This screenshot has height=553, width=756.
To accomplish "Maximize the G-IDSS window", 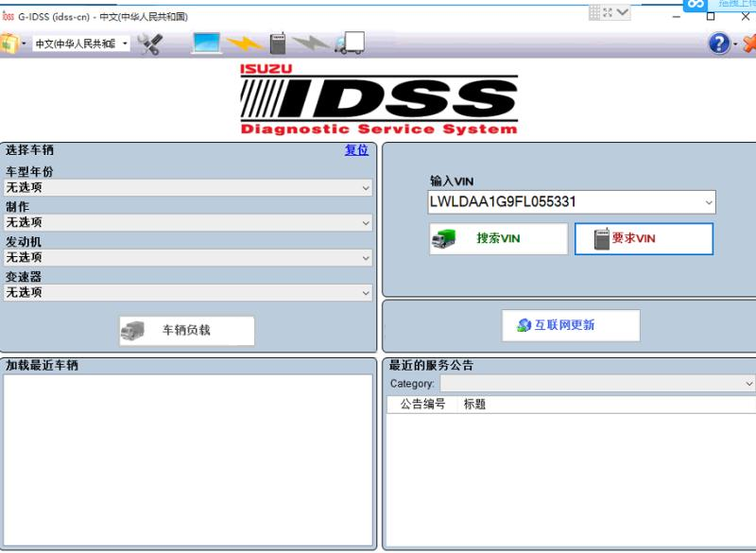I will [x=711, y=16].
